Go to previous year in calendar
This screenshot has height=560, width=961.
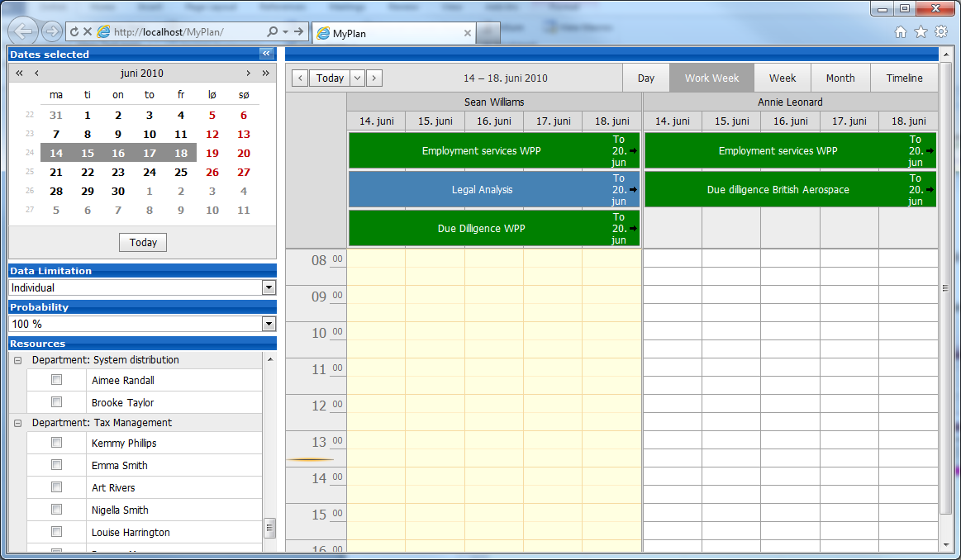coord(19,74)
